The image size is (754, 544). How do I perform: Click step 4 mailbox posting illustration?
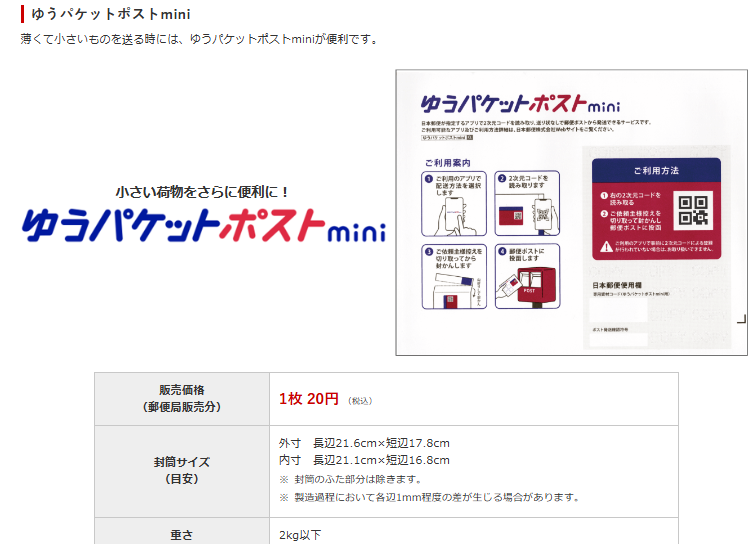coord(527,277)
